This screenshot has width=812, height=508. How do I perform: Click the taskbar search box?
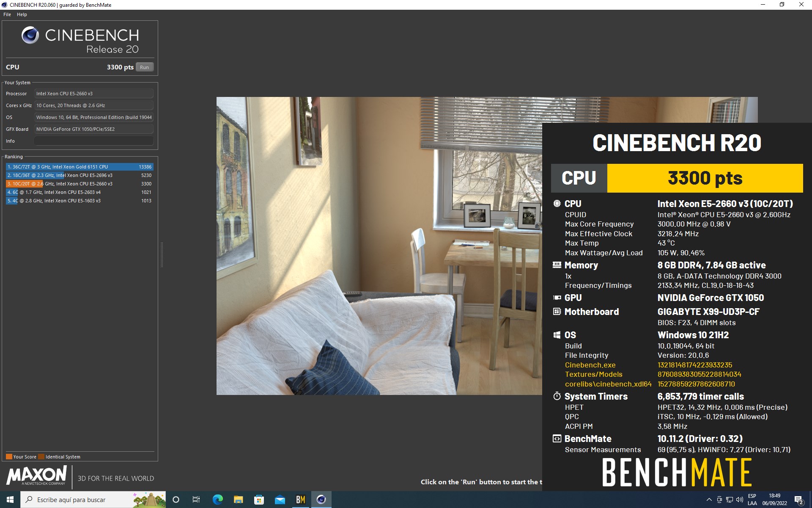tap(93, 500)
